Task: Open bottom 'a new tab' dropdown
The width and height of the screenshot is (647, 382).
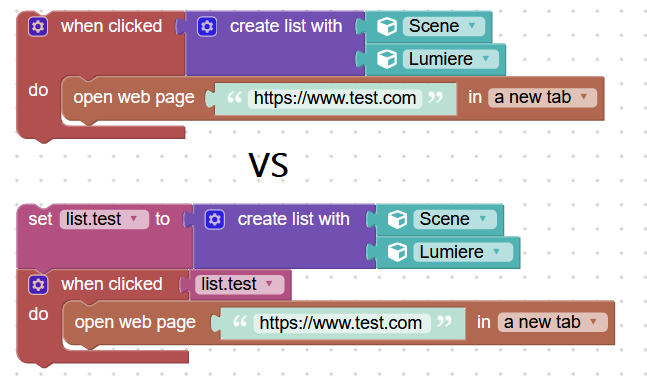Action: click(x=553, y=322)
